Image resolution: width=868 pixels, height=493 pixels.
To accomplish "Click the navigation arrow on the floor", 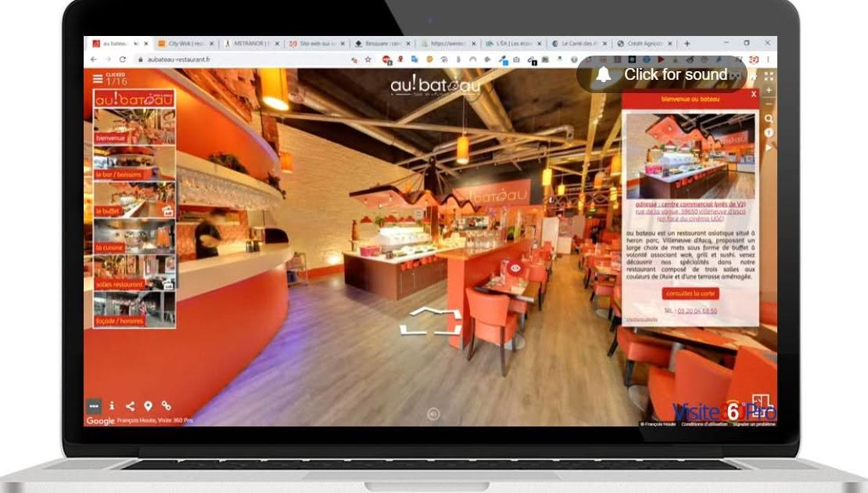I will (x=431, y=322).
